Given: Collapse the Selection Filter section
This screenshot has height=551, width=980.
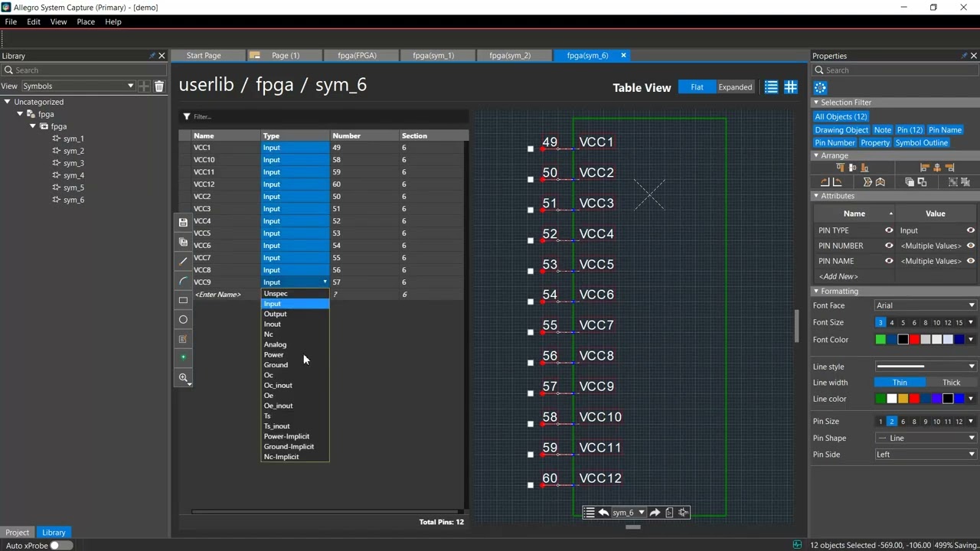Looking at the screenshot, I should [816, 103].
